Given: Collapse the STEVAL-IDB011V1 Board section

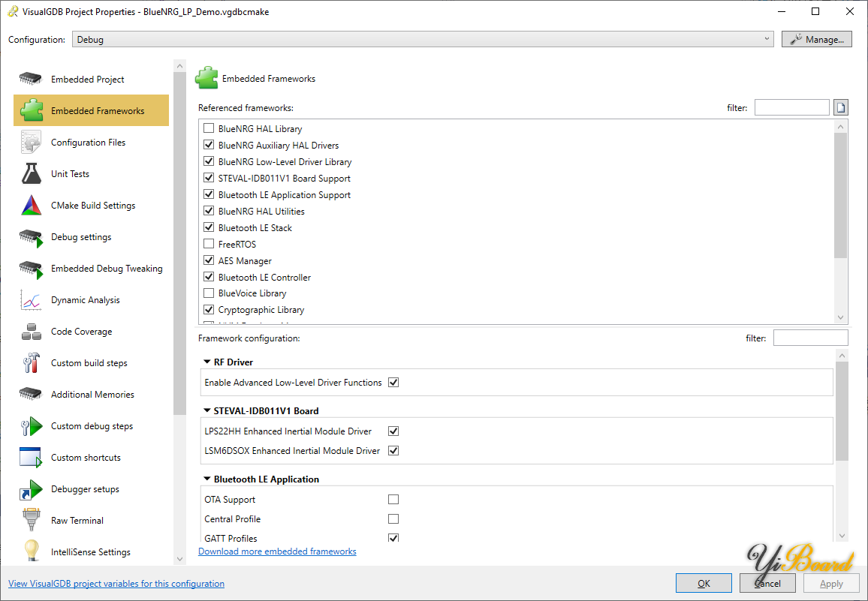Looking at the screenshot, I should [x=207, y=410].
